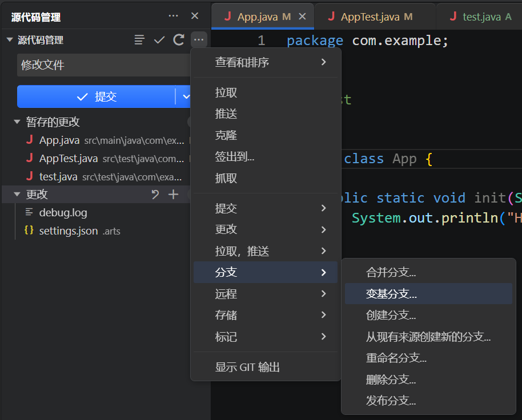Collapse the 更改 changes group

pos(17,194)
